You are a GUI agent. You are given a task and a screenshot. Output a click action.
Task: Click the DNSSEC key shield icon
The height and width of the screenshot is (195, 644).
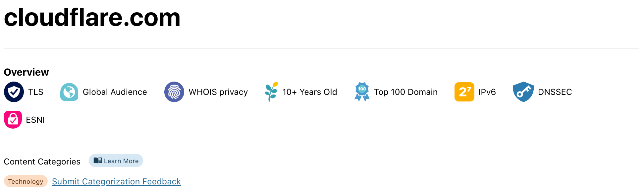click(x=523, y=92)
